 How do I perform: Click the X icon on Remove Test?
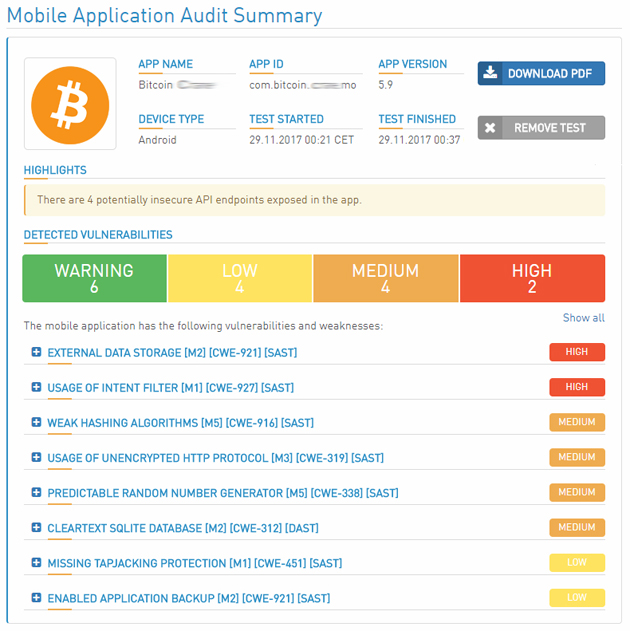point(490,128)
